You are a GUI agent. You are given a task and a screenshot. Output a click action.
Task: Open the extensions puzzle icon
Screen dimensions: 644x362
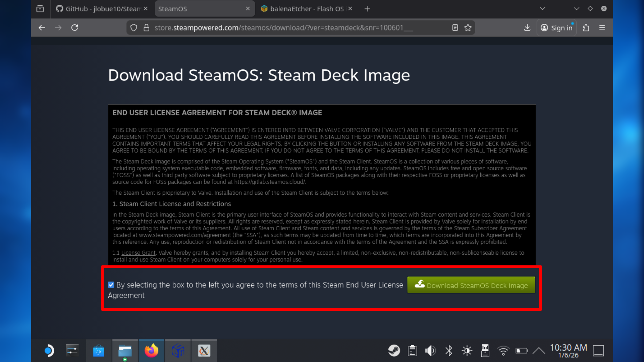click(586, 28)
